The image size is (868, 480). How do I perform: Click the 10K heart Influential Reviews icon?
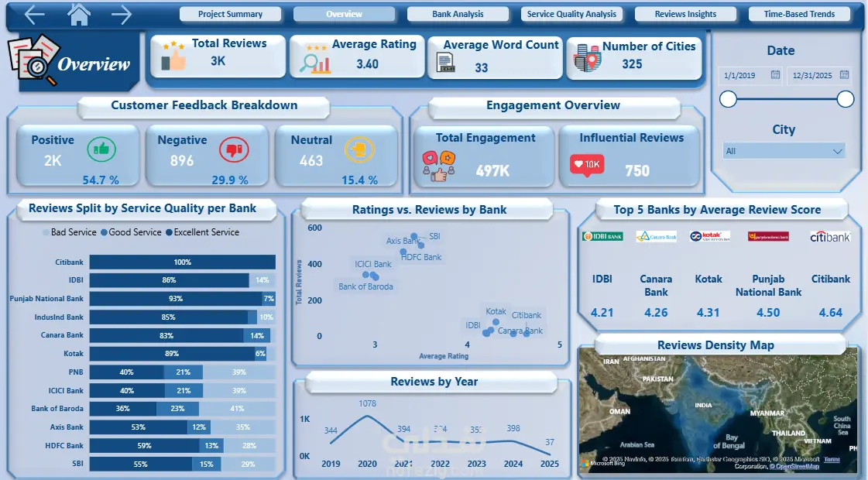click(x=587, y=165)
